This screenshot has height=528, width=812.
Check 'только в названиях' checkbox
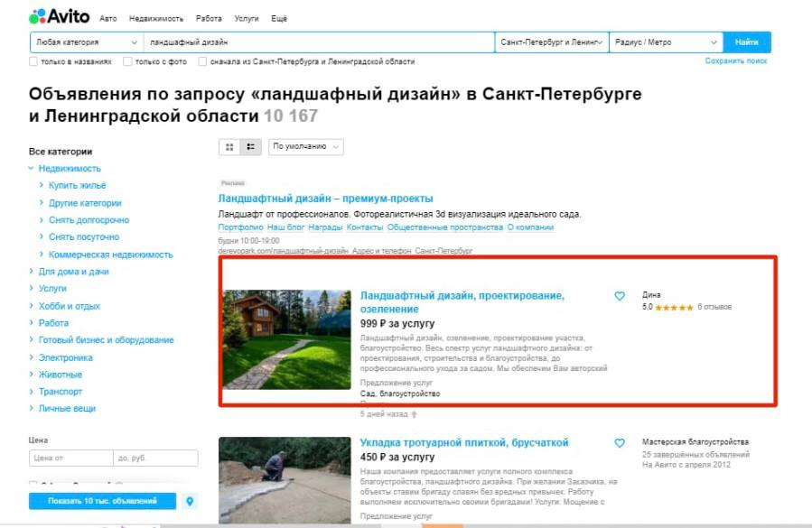pyautogui.click(x=33, y=61)
